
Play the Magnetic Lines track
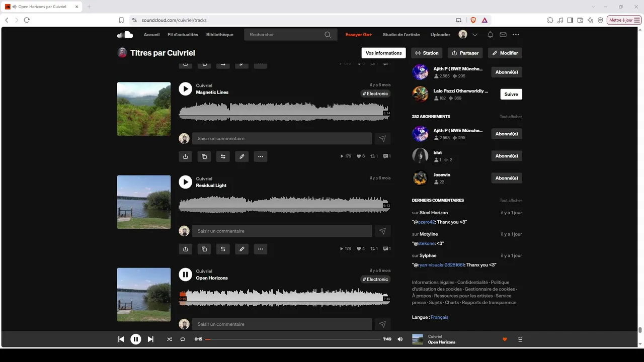[x=185, y=89]
